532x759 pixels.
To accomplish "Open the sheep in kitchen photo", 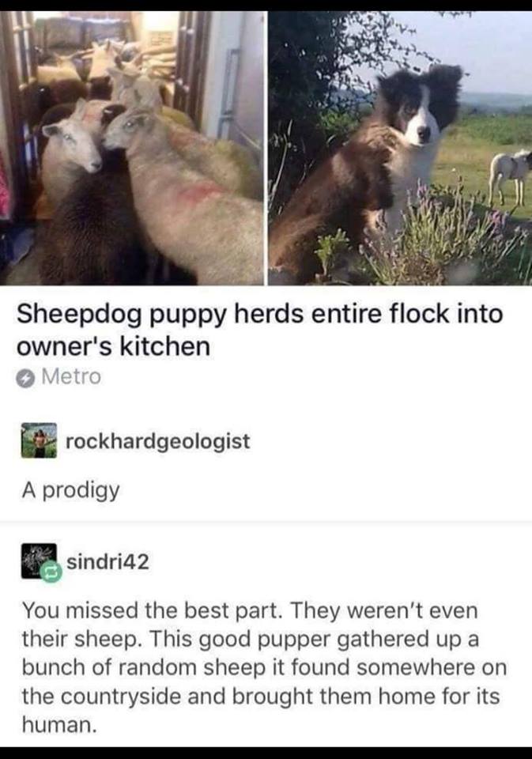I will coord(132,148).
